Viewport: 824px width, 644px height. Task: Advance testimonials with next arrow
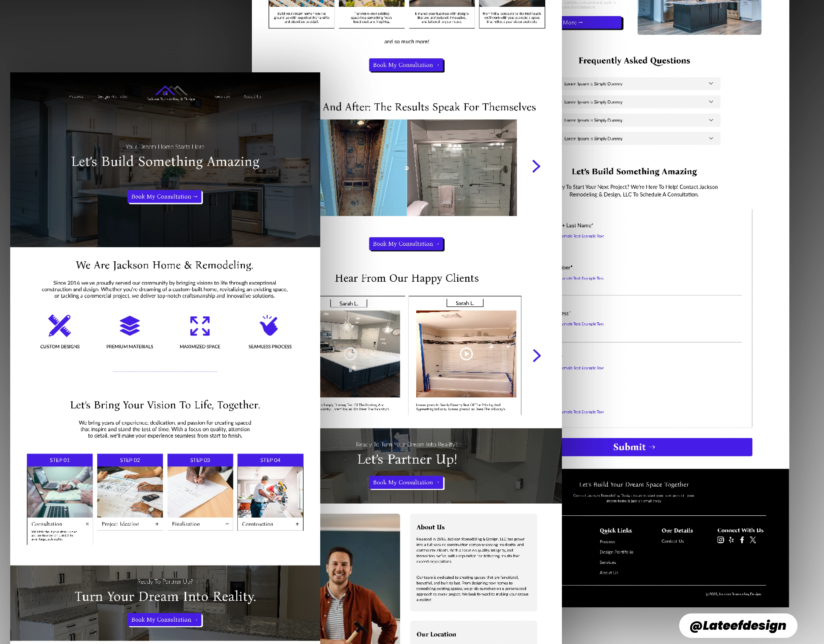[536, 355]
